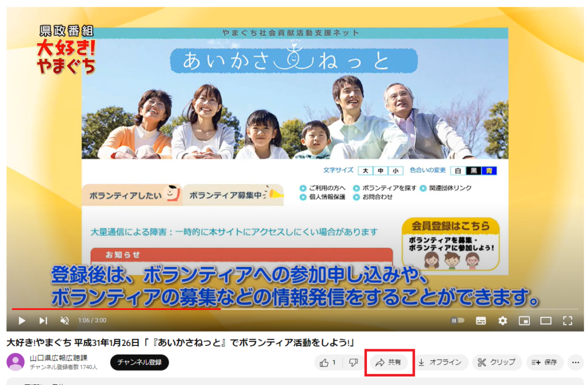
Task: Click the 1:06 / 3:00 time display
Action: (x=92, y=321)
